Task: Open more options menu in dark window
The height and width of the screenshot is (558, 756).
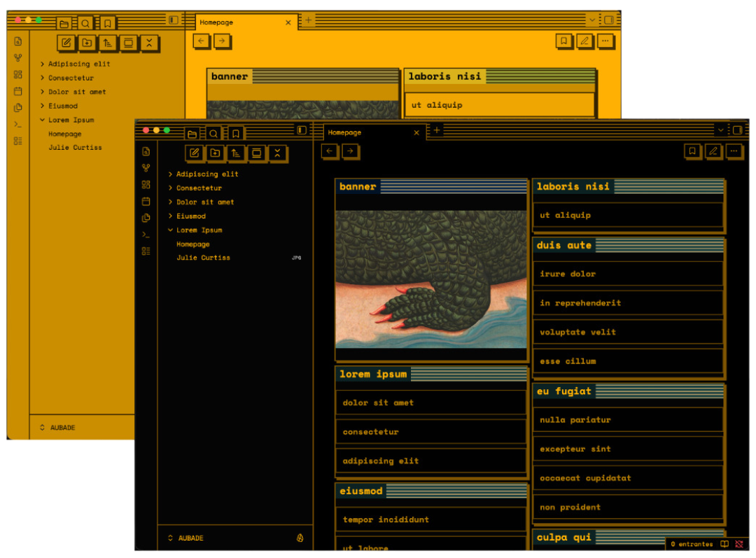Action: 734,151
